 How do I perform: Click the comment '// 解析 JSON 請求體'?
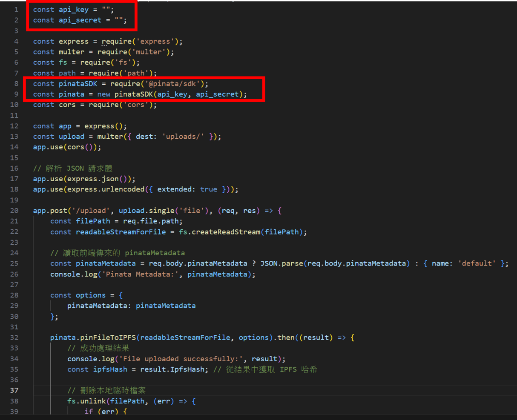coord(73,168)
